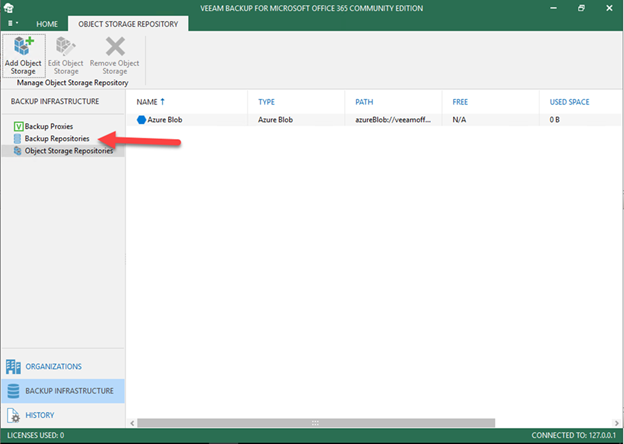The image size is (624, 444).
Task: Click the NAME column sort arrow
Action: (162, 102)
